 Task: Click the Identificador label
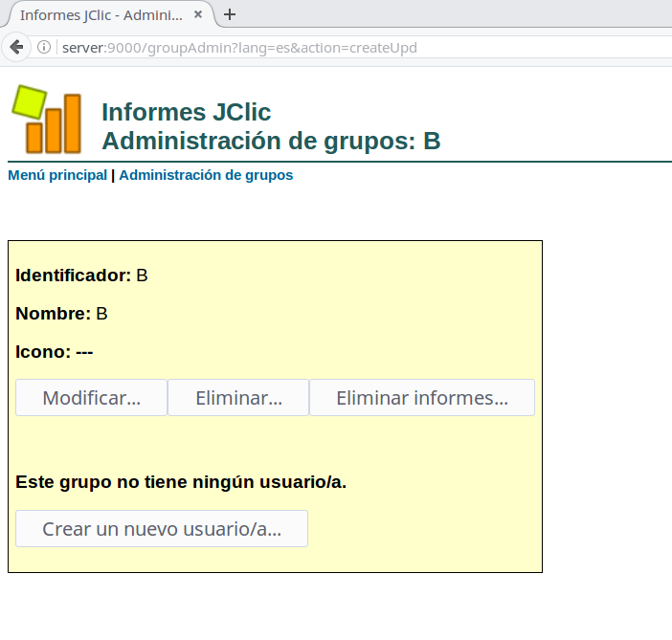coord(73,276)
